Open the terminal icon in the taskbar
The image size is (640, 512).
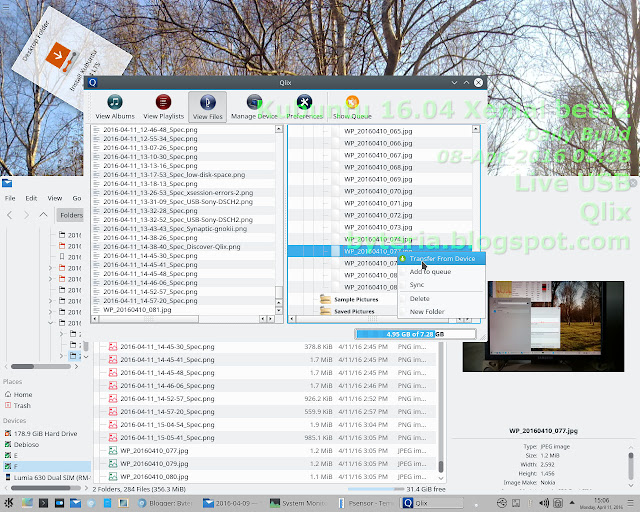43,503
